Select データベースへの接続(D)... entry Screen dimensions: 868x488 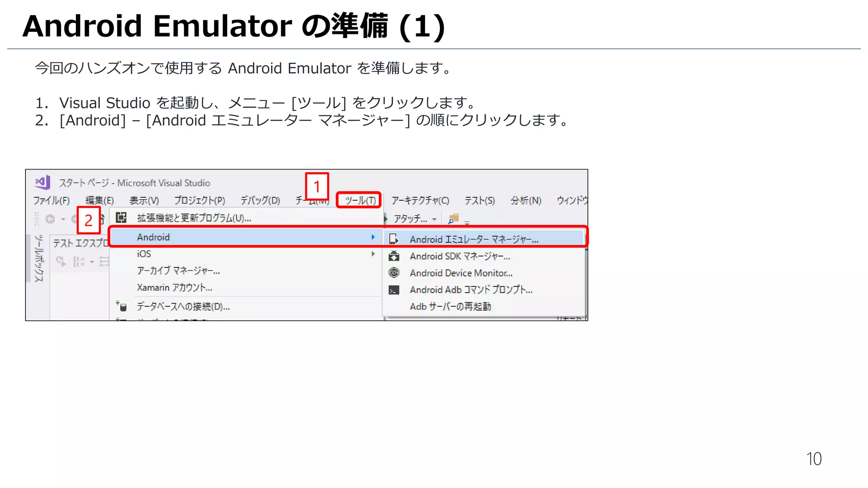tap(246, 307)
